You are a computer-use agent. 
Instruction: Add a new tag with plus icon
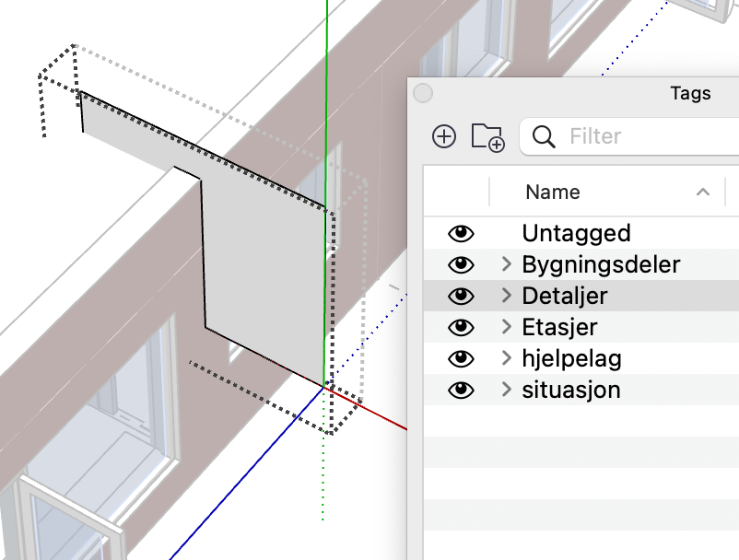pyautogui.click(x=444, y=136)
